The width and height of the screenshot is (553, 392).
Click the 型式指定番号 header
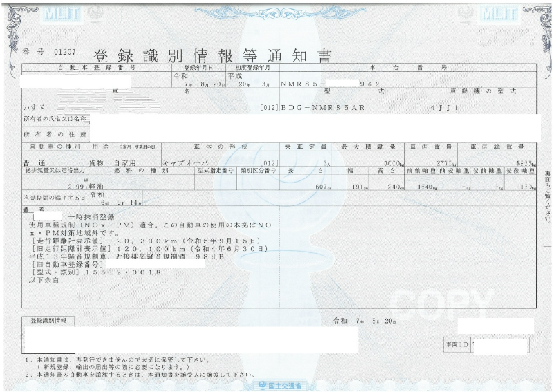click(215, 170)
